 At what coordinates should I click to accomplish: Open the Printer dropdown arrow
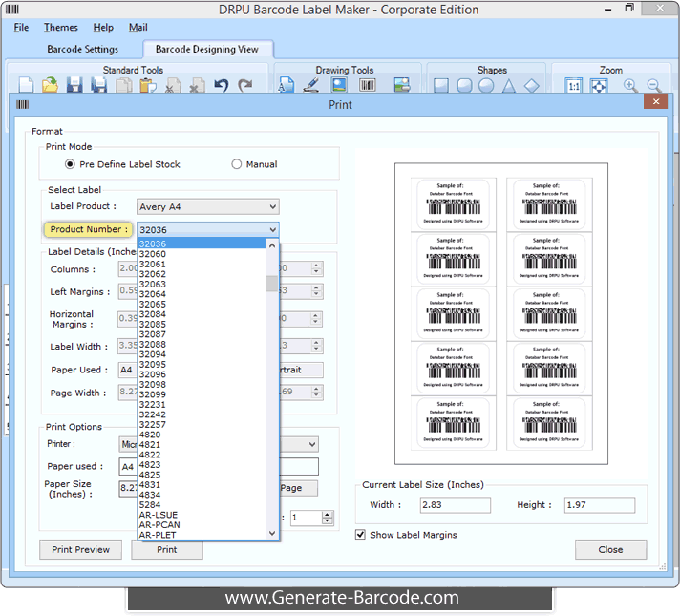point(312,444)
